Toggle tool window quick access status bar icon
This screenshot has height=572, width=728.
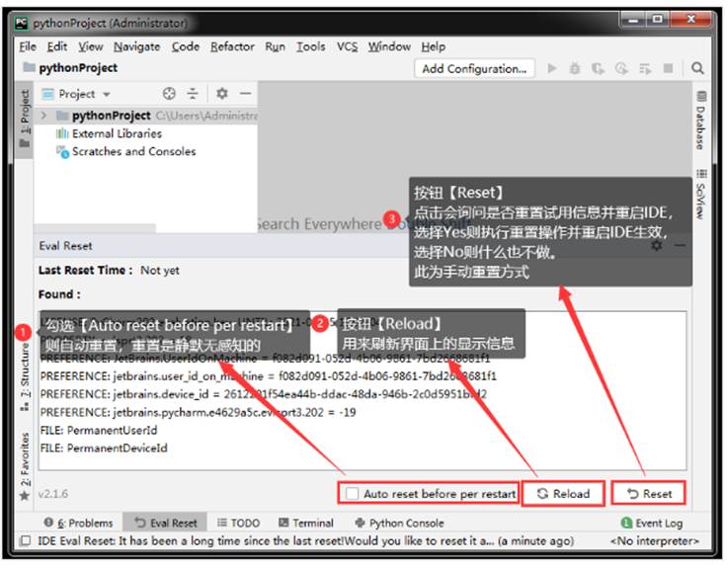click(26, 541)
